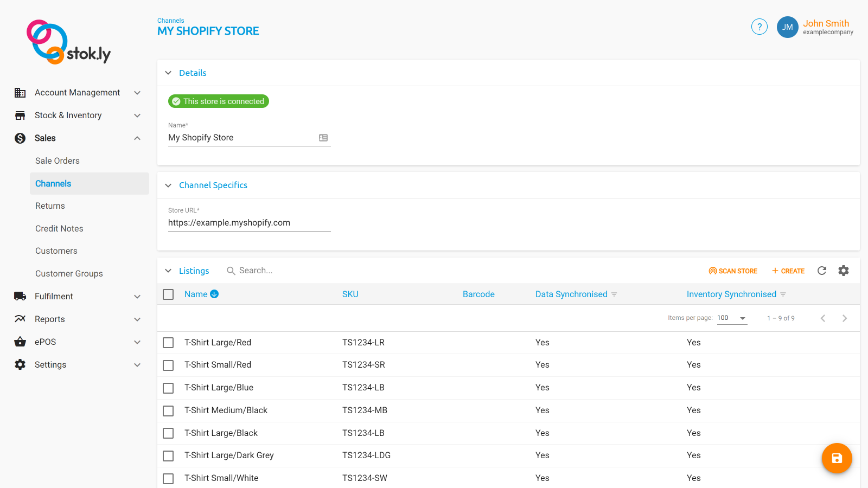Viewport: 868px width, 488px height.
Task: Select all listings with header checkbox
Action: click(x=168, y=294)
